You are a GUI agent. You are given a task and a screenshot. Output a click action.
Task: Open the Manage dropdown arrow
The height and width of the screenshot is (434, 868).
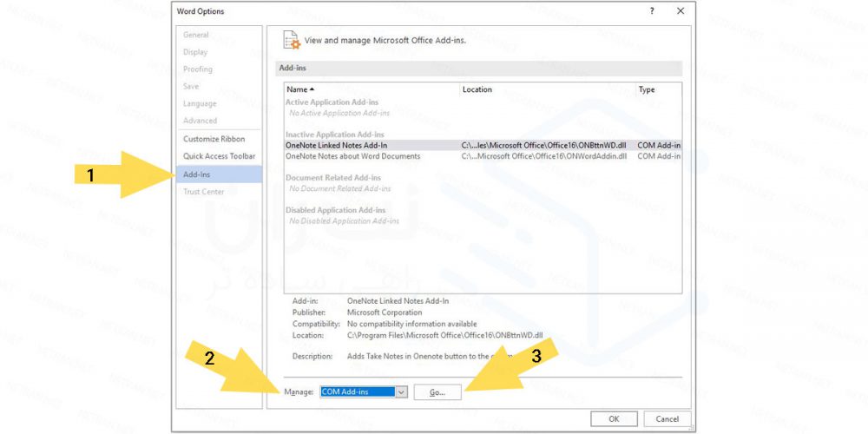pos(401,392)
